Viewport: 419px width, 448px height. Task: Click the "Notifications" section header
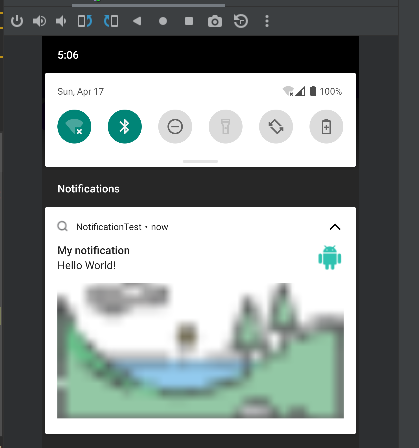(x=88, y=189)
